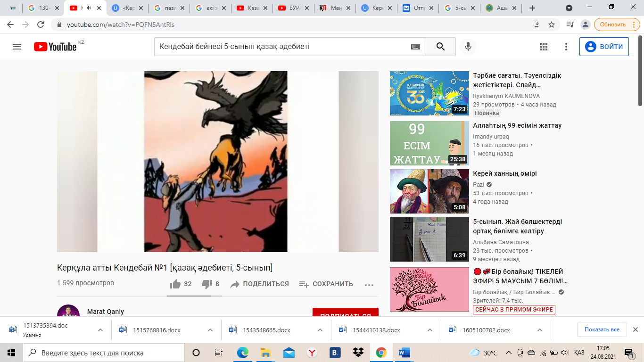Open YouTube settings three-dot menu

click(566, 47)
